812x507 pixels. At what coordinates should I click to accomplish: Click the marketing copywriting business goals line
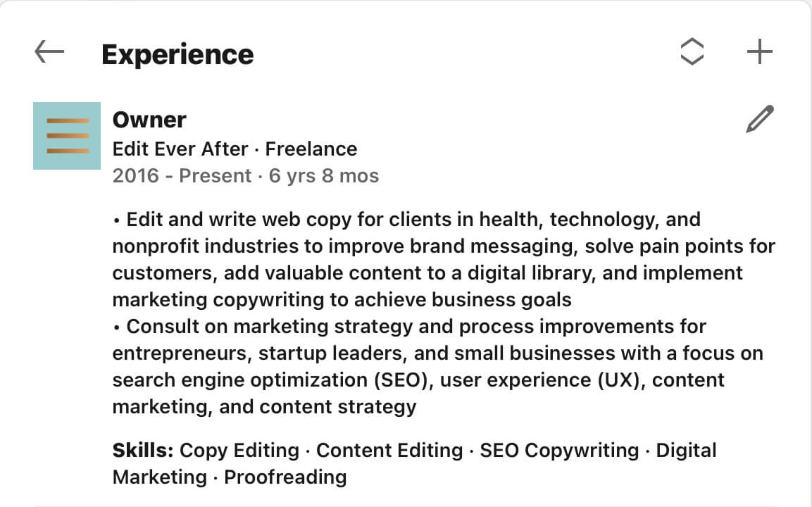[342, 300]
